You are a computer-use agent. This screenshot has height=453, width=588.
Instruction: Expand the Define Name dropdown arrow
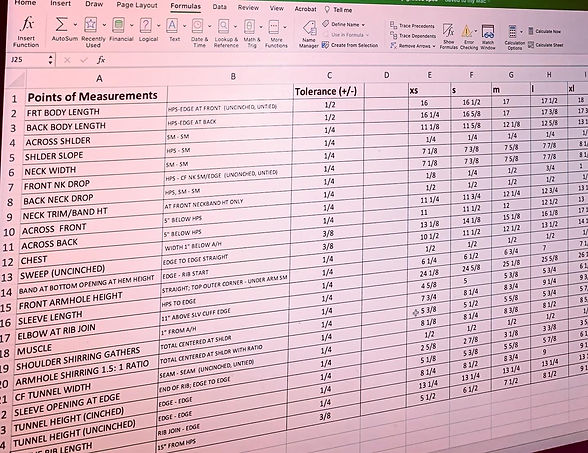coord(363,25)
